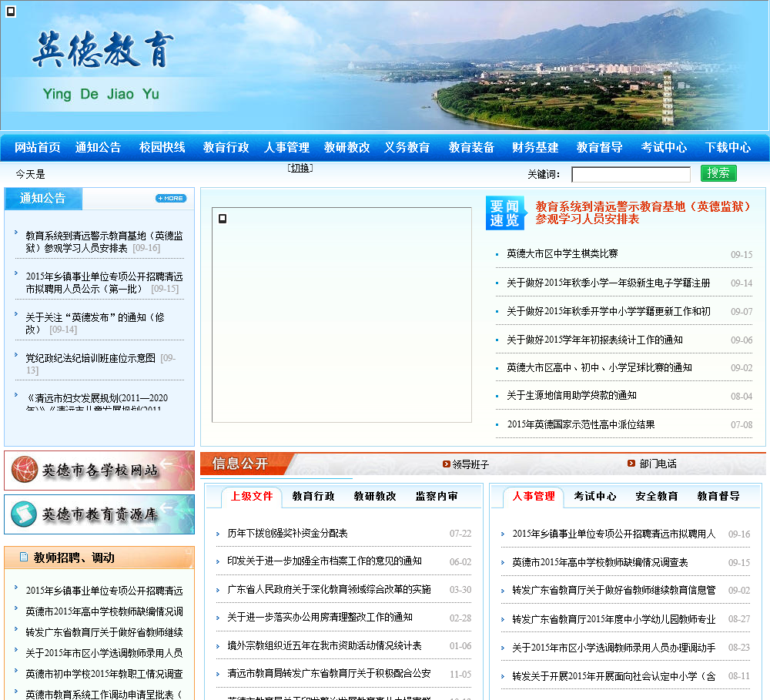The height and width of the screenshot is (700, 770).
Task: Switch to the 教研教改 tab in 信息公开
Action: pyautogui.click(x=375, y=496)
